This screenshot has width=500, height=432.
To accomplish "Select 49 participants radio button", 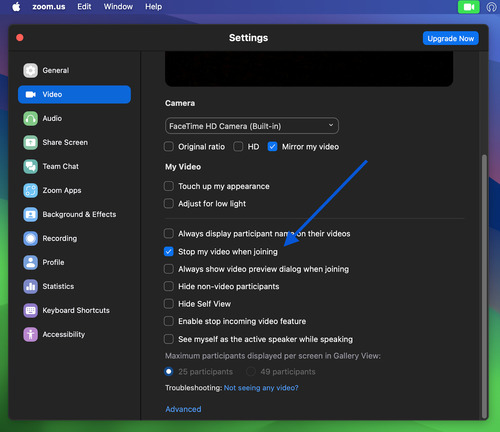I will (x=251, y=371).
